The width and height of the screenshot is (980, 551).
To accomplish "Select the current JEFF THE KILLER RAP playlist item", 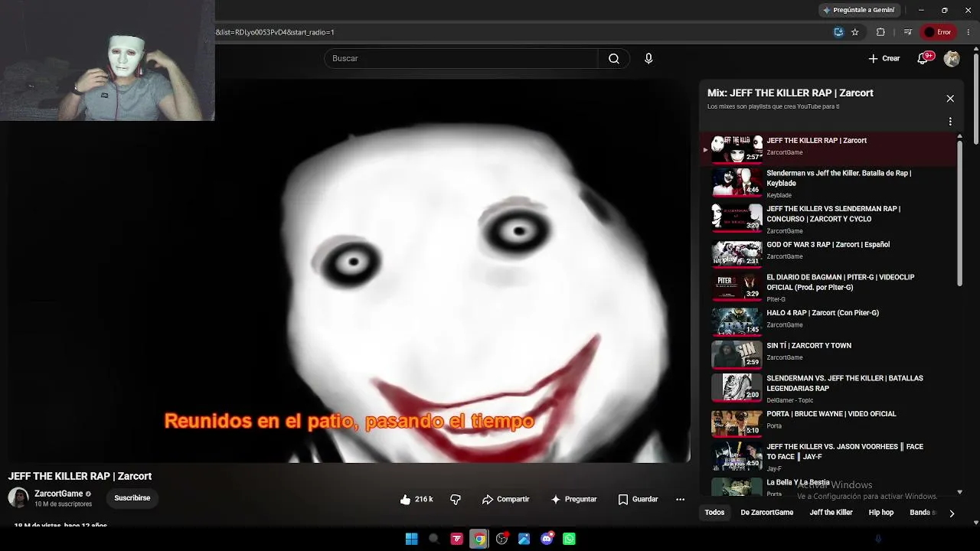I will click(830, 148).
